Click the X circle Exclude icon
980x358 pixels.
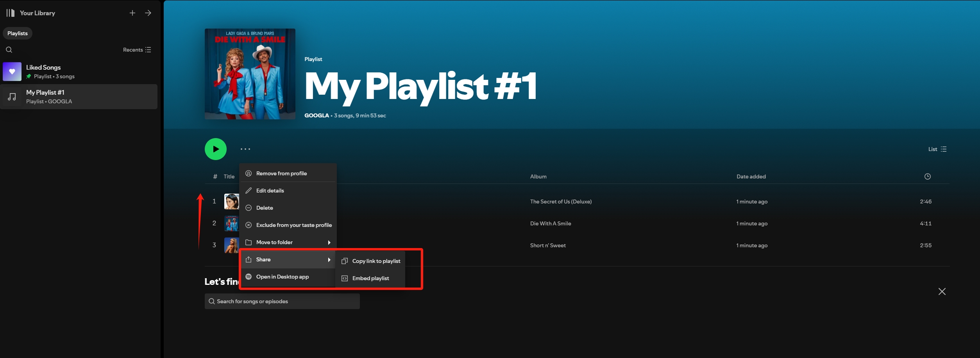249,225
